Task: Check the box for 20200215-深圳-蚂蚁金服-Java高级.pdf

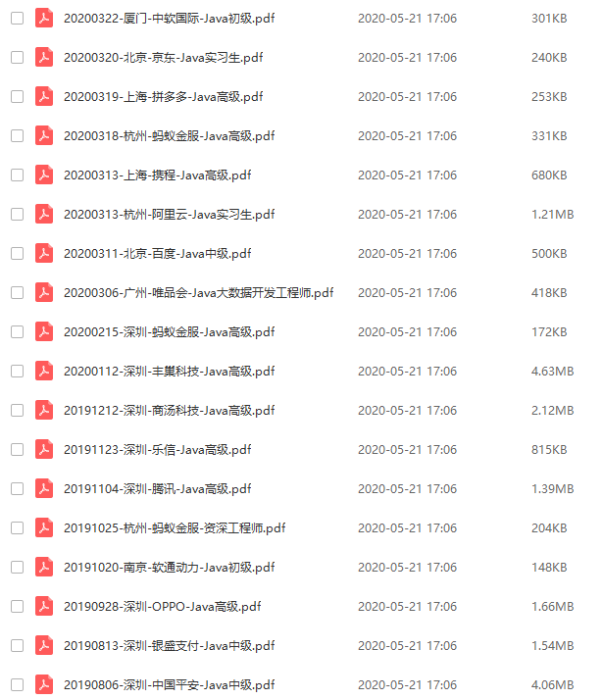Action: (17, 332)
